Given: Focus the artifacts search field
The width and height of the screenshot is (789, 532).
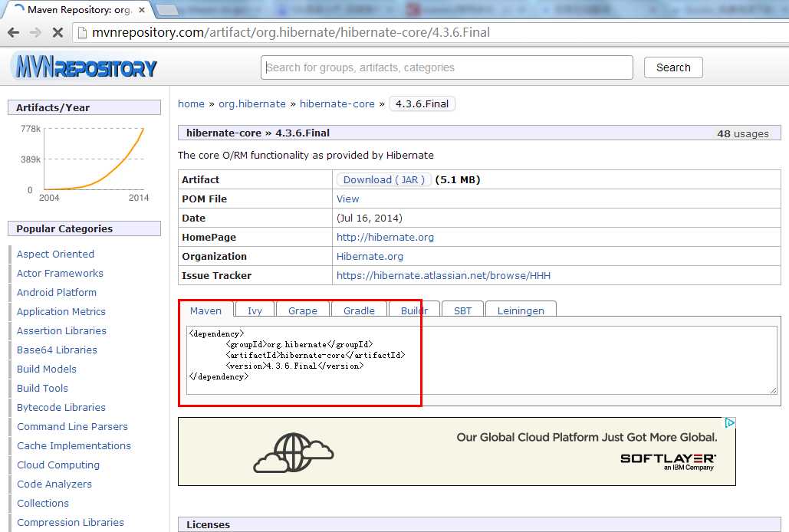Looking at the screenshot, I should tap(446, 67).
